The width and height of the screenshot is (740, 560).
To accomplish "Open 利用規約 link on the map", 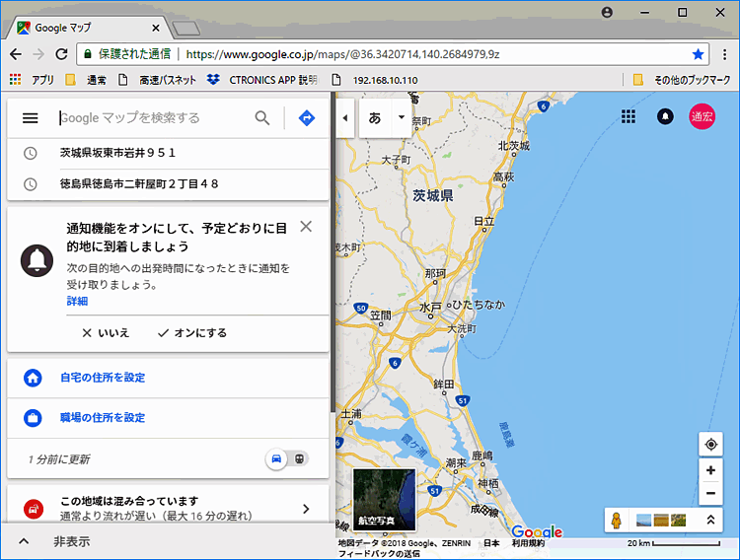I will coord(528,543).
